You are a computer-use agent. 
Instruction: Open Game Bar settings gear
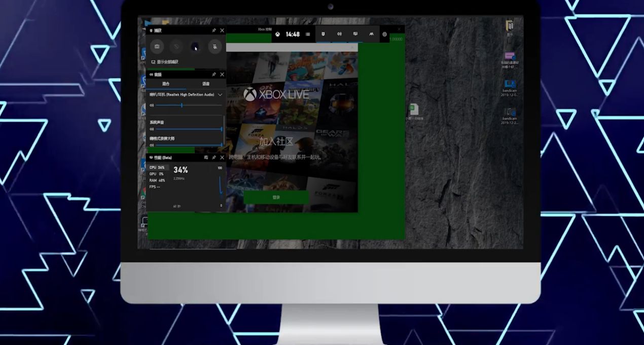pyautogui.click(x=385, y=34)
